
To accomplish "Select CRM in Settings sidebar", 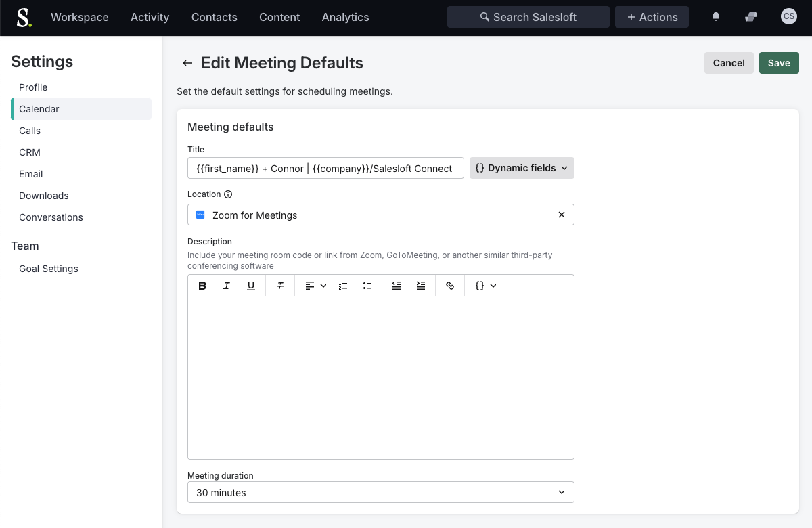I will pos(81,152).
